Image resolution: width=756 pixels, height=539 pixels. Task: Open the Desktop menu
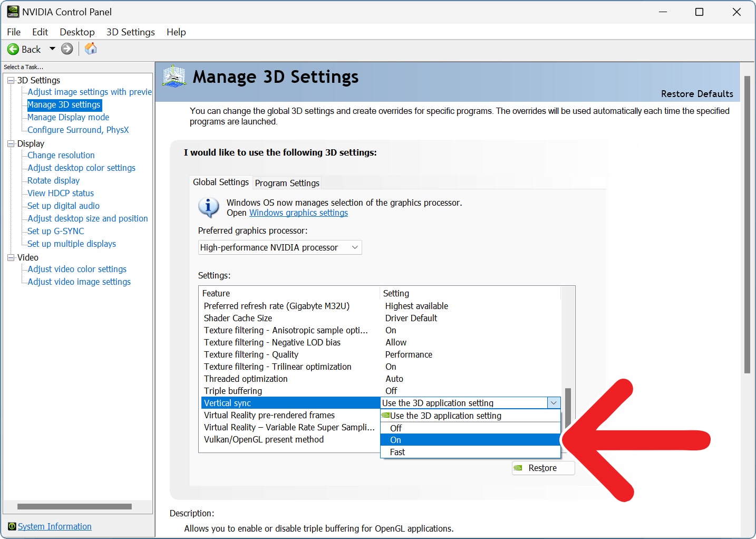pos(77,32)
